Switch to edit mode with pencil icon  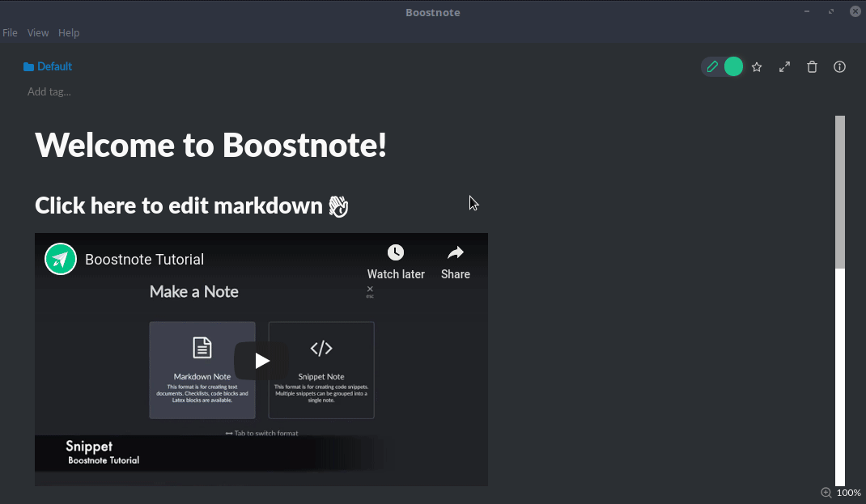coord(712,67)
